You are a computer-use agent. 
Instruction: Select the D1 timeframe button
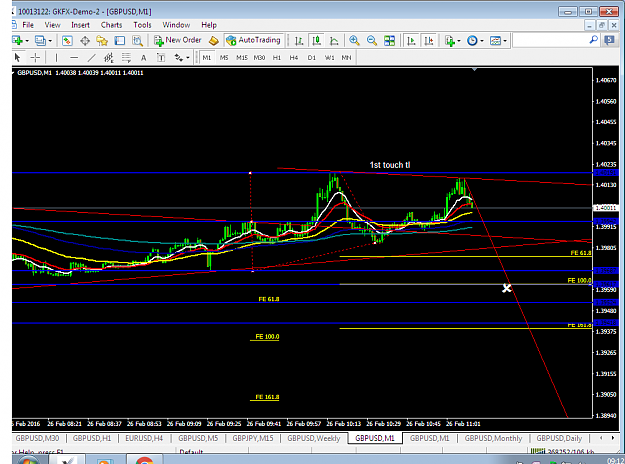pyautogui.click(x=312, y=58)
